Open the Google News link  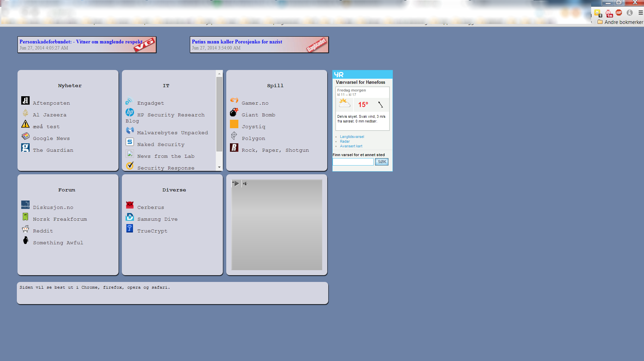tap(52, 139)
